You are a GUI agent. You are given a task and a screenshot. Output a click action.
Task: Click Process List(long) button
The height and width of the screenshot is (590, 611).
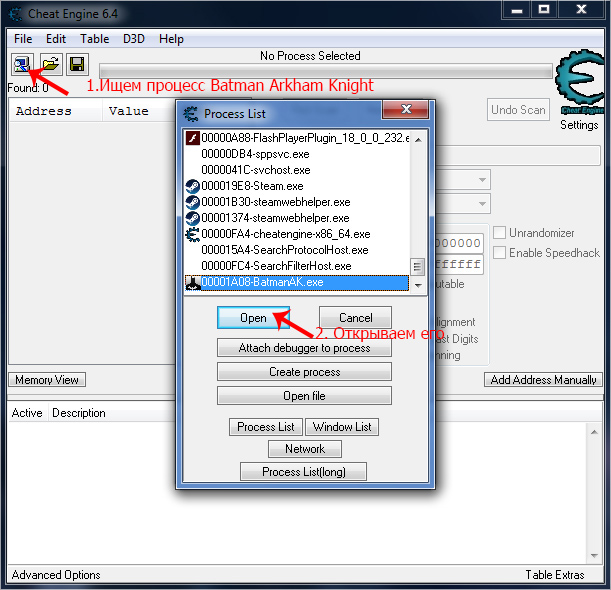304,472
